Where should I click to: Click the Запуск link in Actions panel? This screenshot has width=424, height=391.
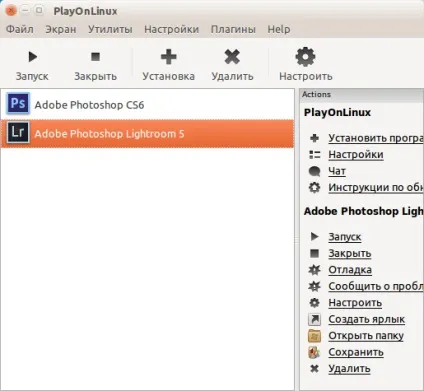345,237
